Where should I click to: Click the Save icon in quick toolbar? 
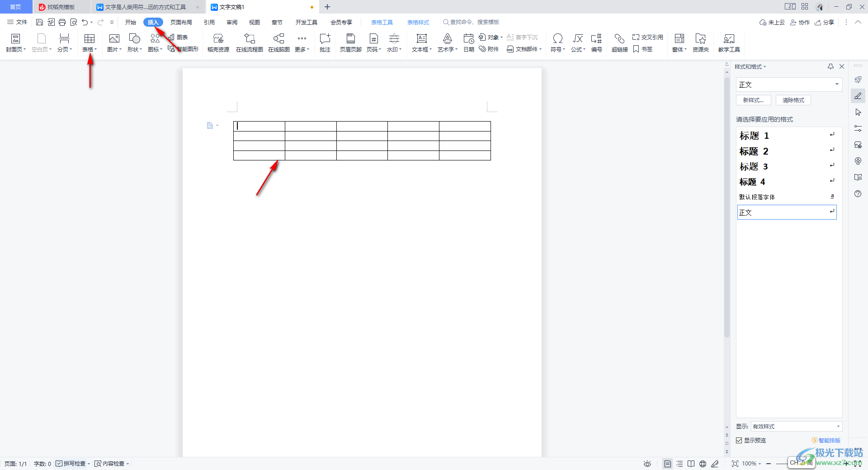(40, 22)
